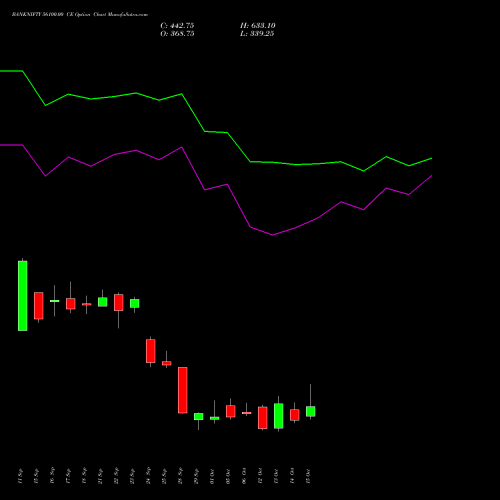Click the 11 Sep date label
This screenshot has width=500, height=500.
(x=20, y=476)
